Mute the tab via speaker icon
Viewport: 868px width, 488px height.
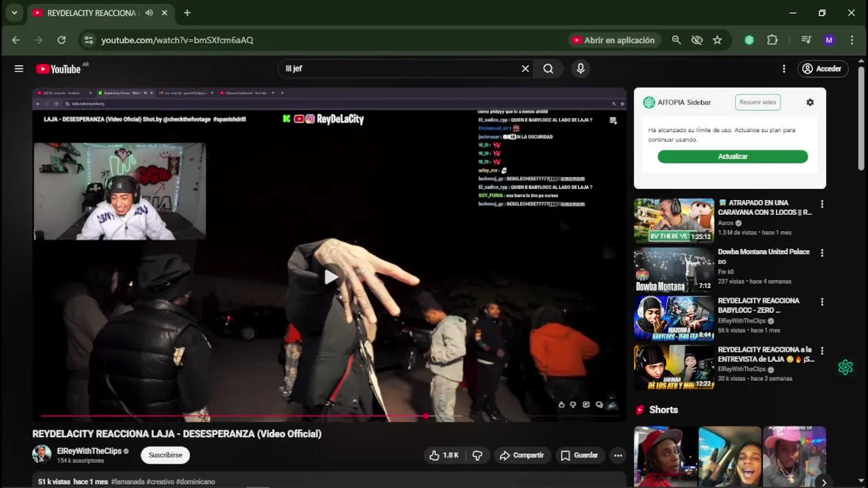(149, 12)
